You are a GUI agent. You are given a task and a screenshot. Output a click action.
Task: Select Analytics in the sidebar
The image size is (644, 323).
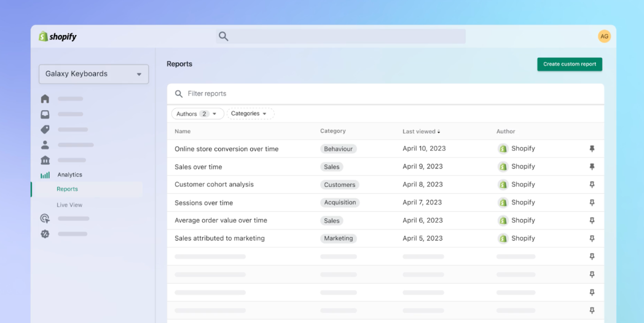coord(70,175)
